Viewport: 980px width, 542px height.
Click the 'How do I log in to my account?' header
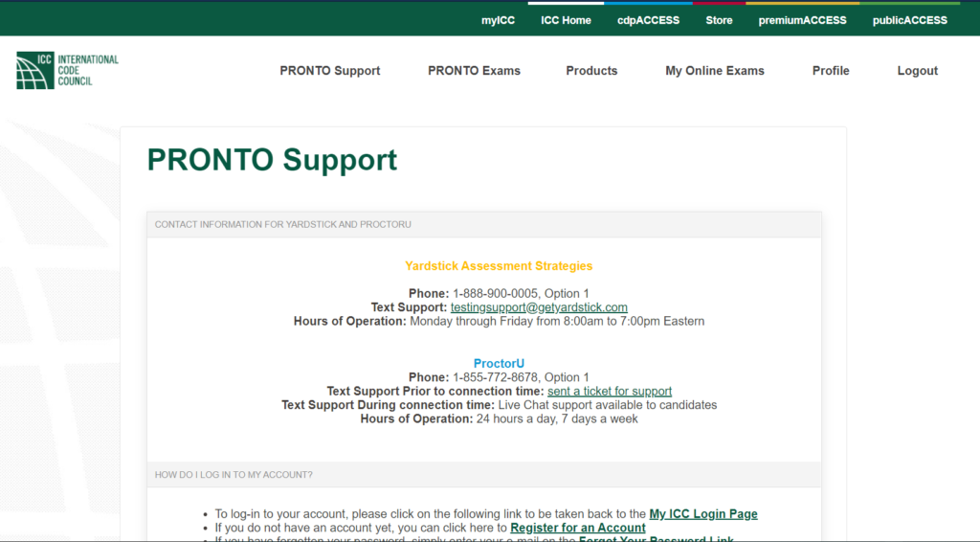click(484, 475)
